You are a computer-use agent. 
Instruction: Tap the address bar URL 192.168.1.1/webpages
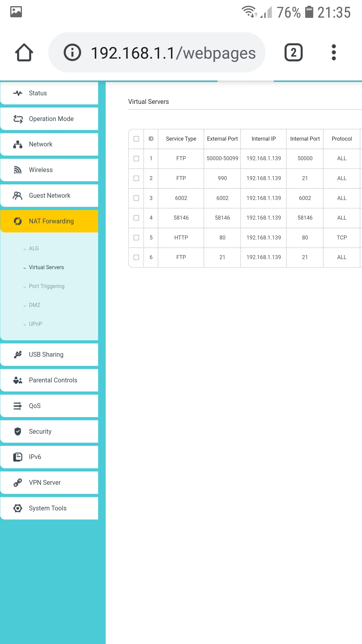pos(173,53)
